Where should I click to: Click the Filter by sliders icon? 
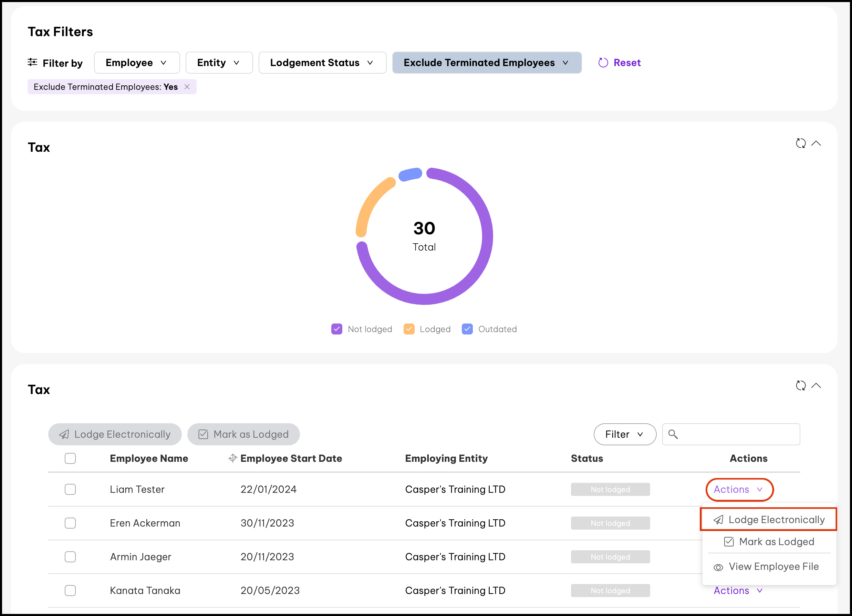click(x=32, y=62)
